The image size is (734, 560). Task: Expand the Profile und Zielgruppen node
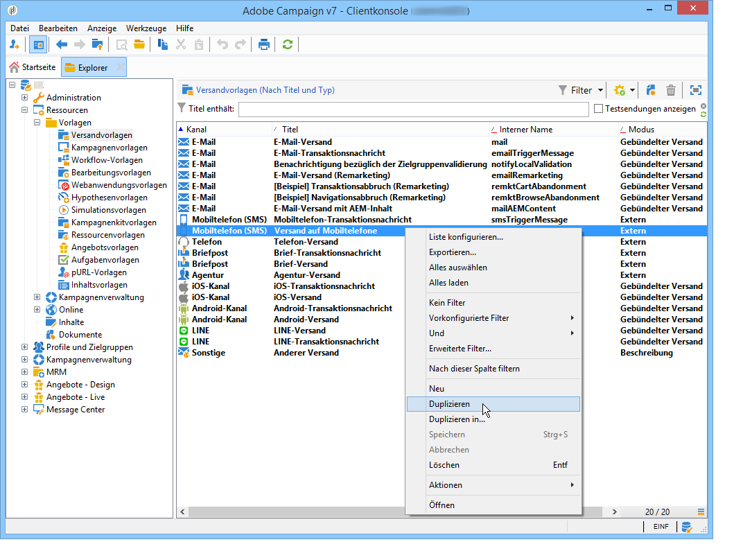point(25,347)
